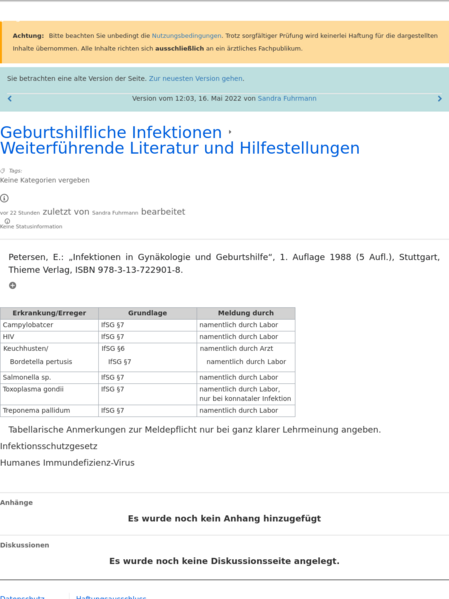Select the breadcrumb separator triangle
449x599 pixels.
pyautogui.click(x=230, y=132)
